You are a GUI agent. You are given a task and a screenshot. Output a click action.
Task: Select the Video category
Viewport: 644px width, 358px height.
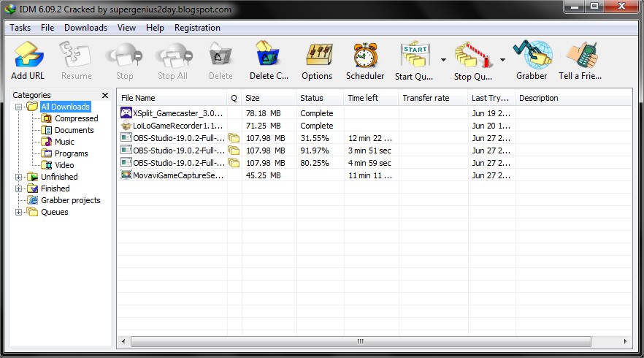coord(64,165)
